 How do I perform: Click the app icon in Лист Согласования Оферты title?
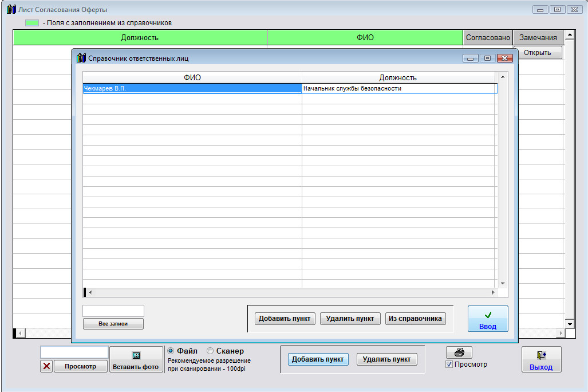pyautogui.click(x=11, y=9)
